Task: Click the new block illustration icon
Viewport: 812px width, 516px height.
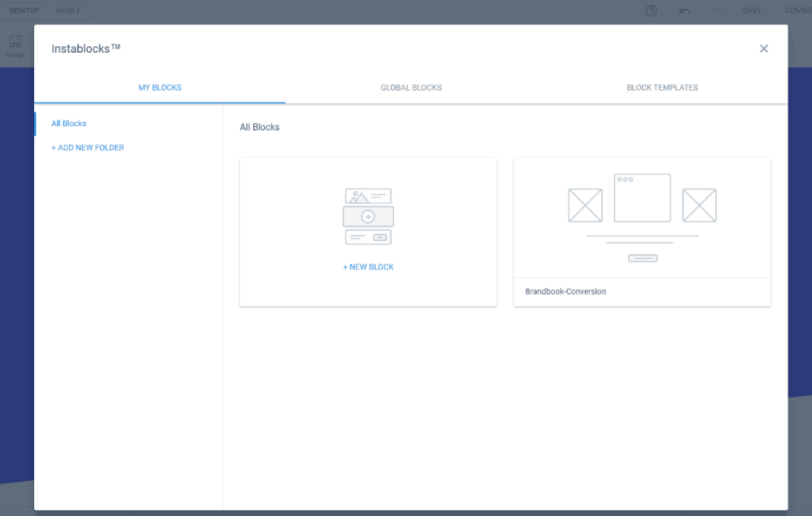Action: (369, 216)
